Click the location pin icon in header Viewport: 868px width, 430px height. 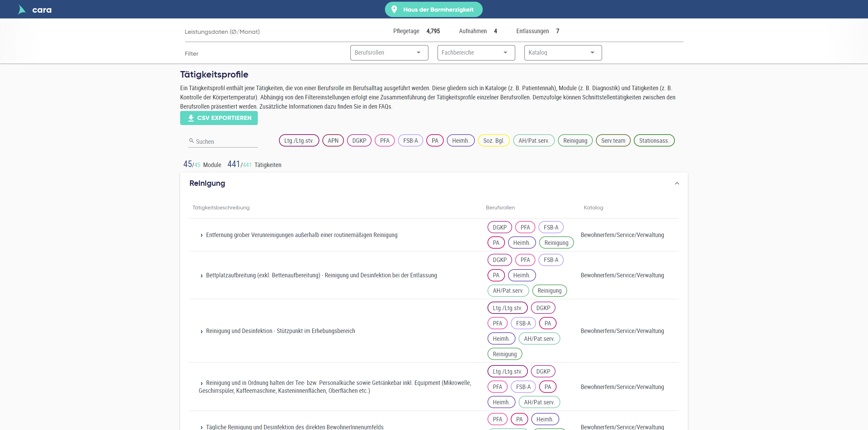394,9
